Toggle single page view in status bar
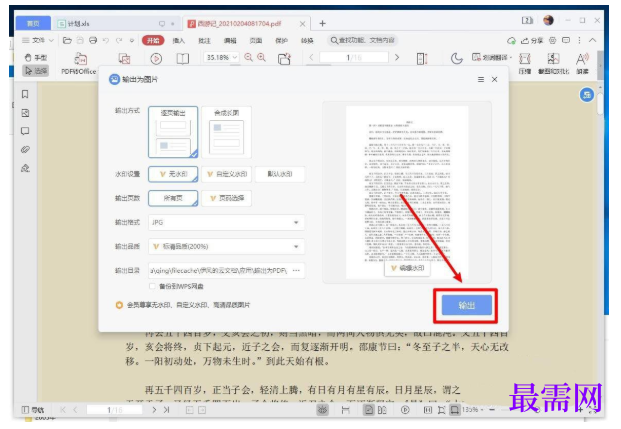Viewport: 621px width, 429px height. coord(369,410)
